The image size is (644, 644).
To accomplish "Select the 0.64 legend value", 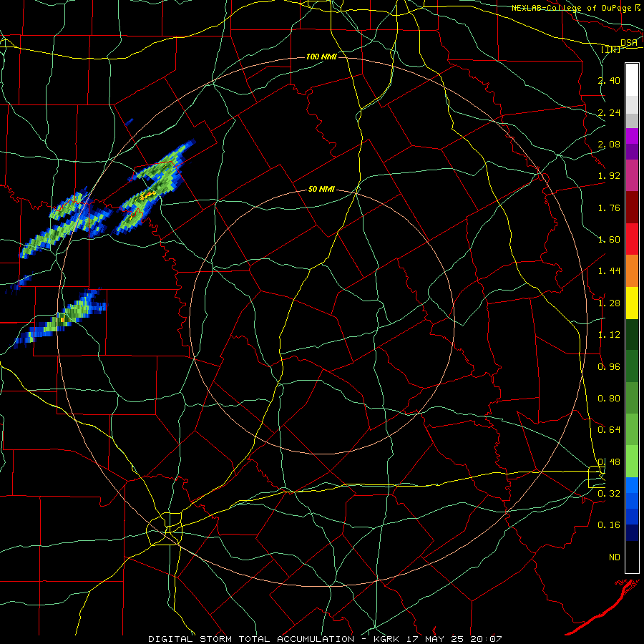I will tap(609, 430).
